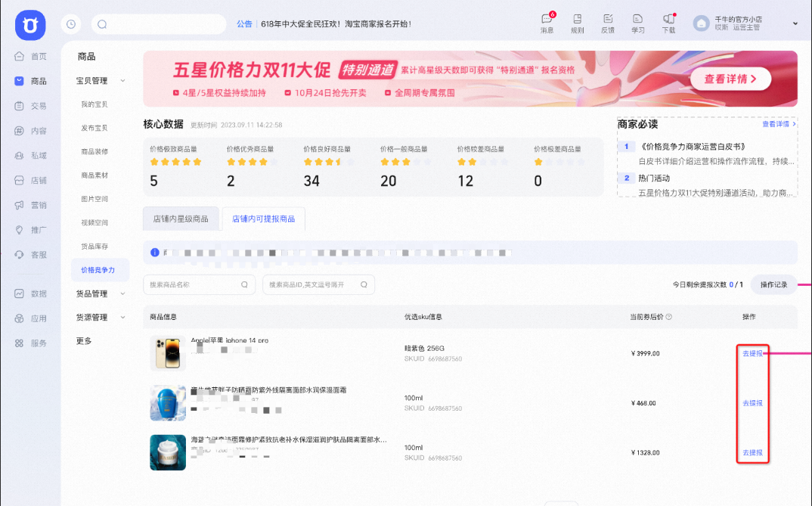This screenshot has width=812, height=506.
Task: Click the 价格良好商品量 card showing 34
Action: (330, 166)
